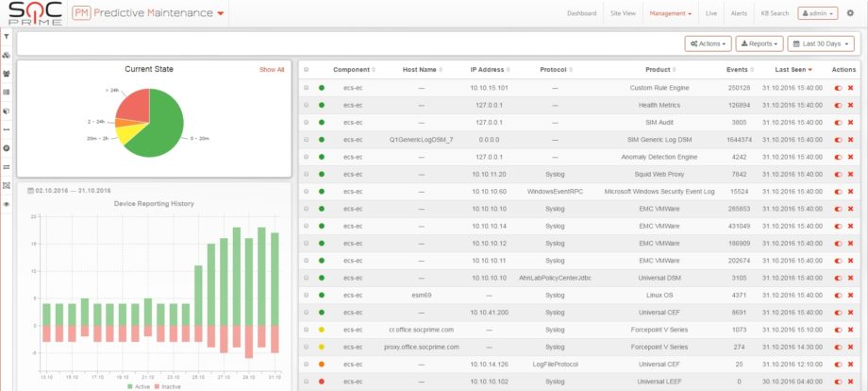Sort the table by IP Address

490,70
